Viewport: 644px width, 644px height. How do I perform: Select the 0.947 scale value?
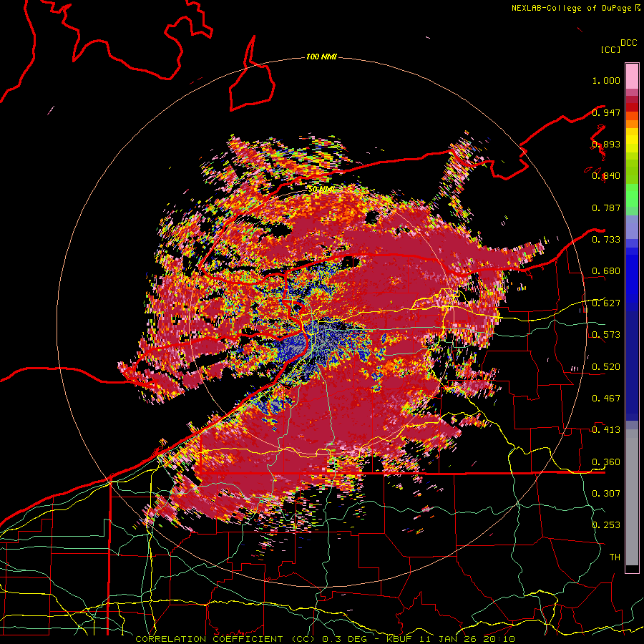coord(606,112)
